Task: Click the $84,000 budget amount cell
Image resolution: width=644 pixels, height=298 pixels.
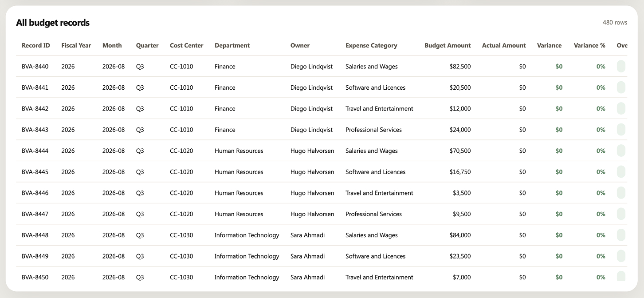Action: [460, 235]
